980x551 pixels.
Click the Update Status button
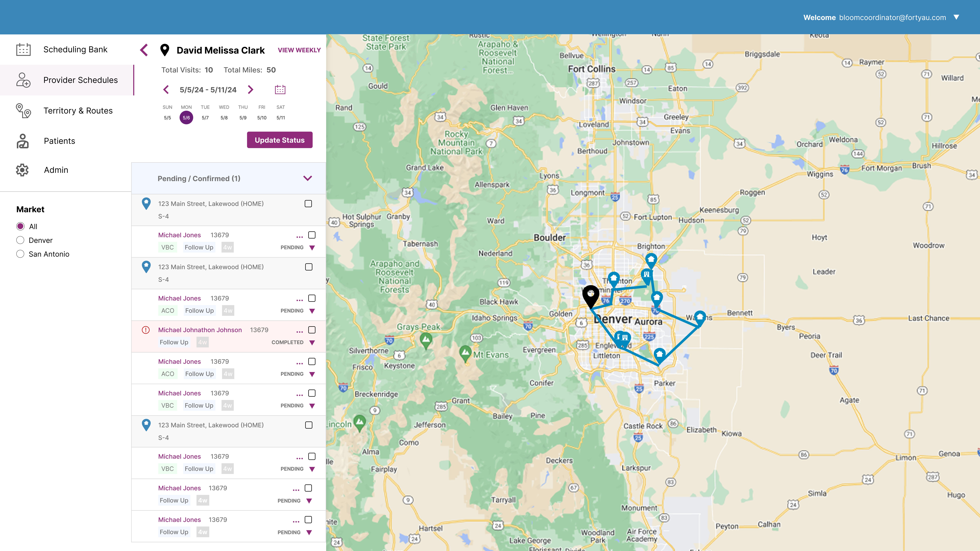[x=280, y=140]
